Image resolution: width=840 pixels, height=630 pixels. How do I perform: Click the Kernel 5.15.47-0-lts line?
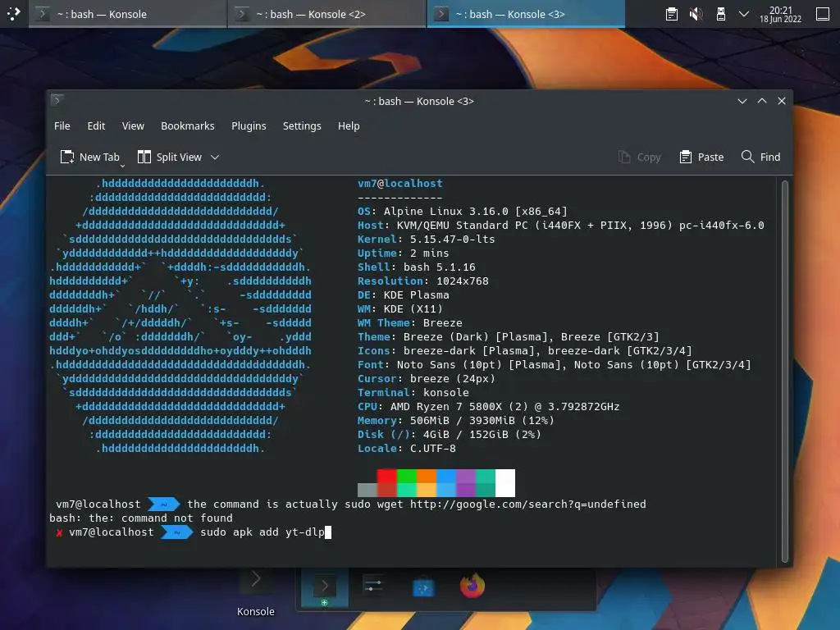click(x=427, y=239)
